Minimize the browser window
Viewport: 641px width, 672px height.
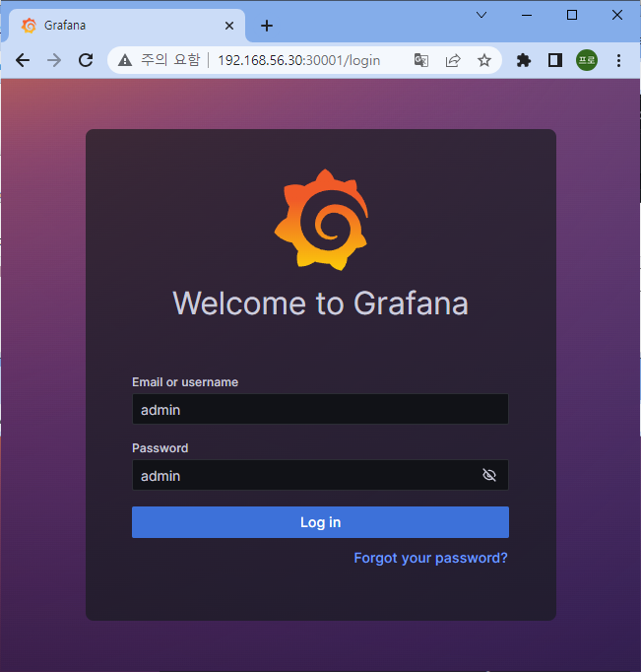[527, 15]
